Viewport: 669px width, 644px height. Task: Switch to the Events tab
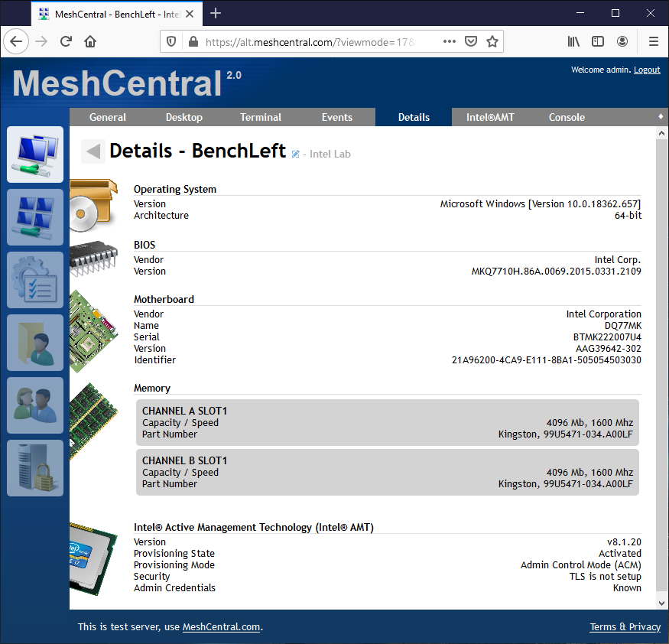tap(337, 117)
